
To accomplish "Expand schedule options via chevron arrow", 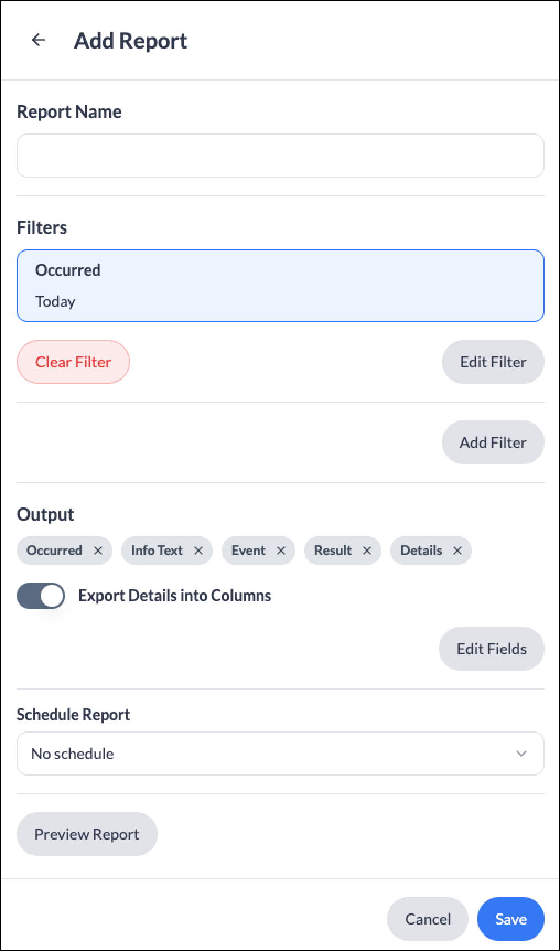I will click(x=521, y=754).
